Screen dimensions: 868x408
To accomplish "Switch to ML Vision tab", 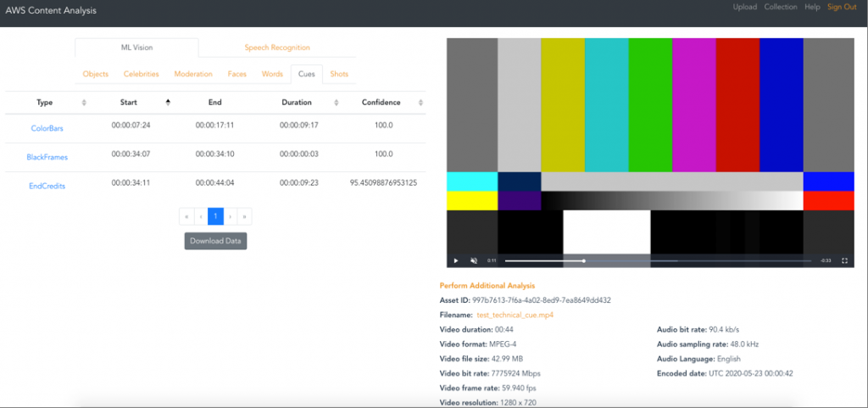I will coord(136,48).
